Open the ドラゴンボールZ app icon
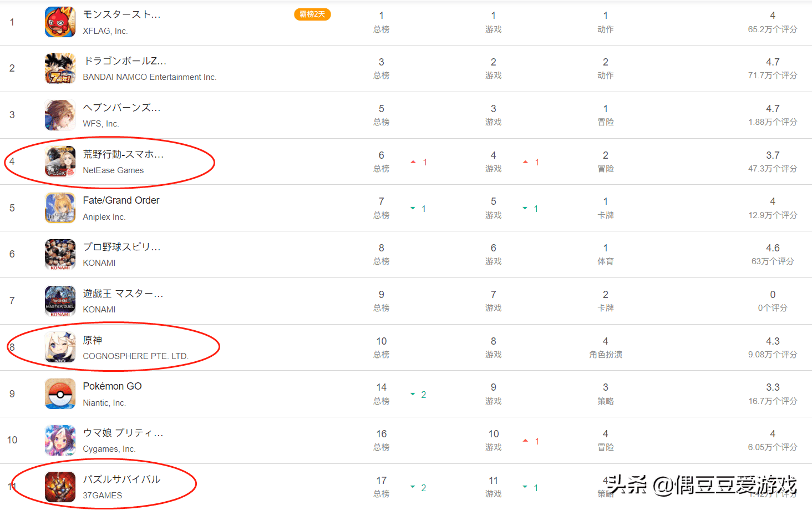812x510 pixels. pyautogui.click(x=60, y=68)
